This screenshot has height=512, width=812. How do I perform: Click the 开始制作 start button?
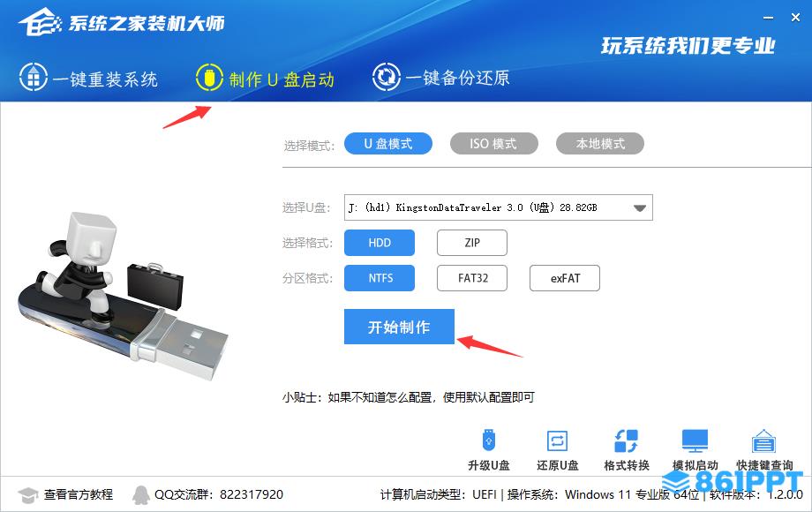(399, 327)
